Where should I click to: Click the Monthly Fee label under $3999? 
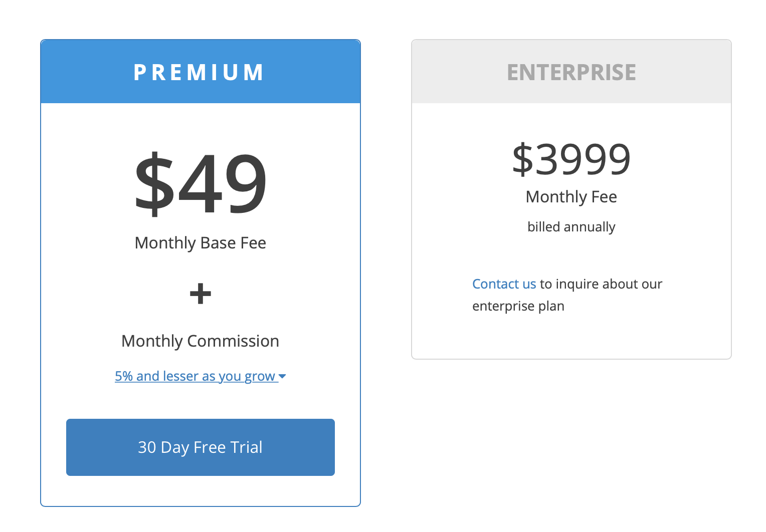coord(571,196)
